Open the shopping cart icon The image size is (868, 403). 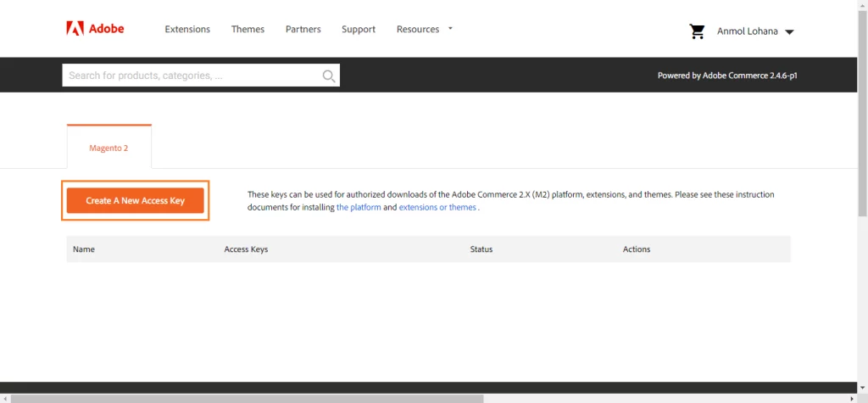pyautogui.click(x=697, y=31)
